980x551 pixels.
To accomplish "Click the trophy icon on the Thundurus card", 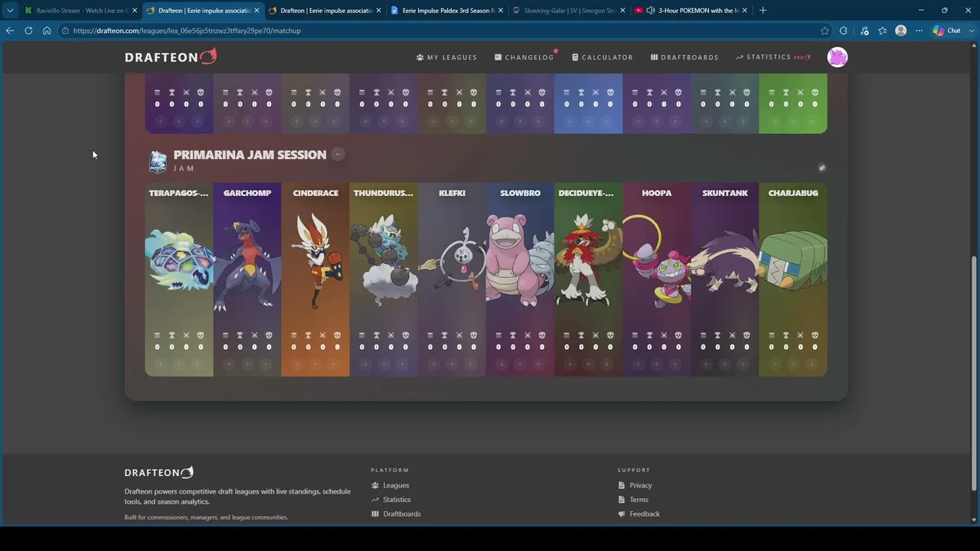I will (x=376, y=335).
